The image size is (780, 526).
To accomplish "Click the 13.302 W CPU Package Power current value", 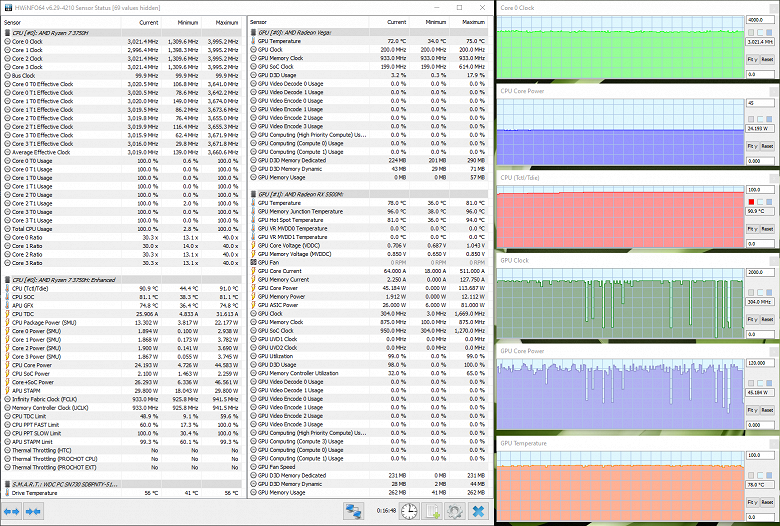I will coord(146,322).
